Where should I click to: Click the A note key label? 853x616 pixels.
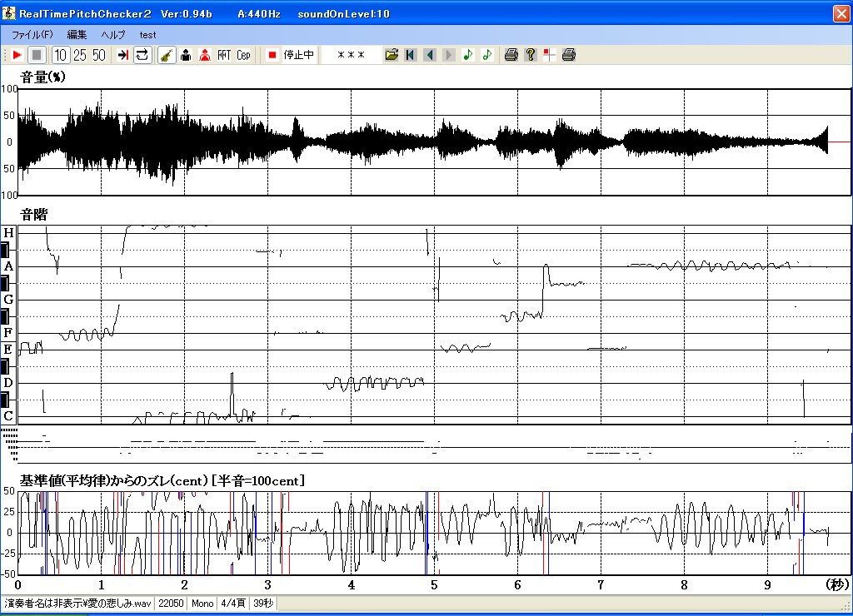[8, 266]
